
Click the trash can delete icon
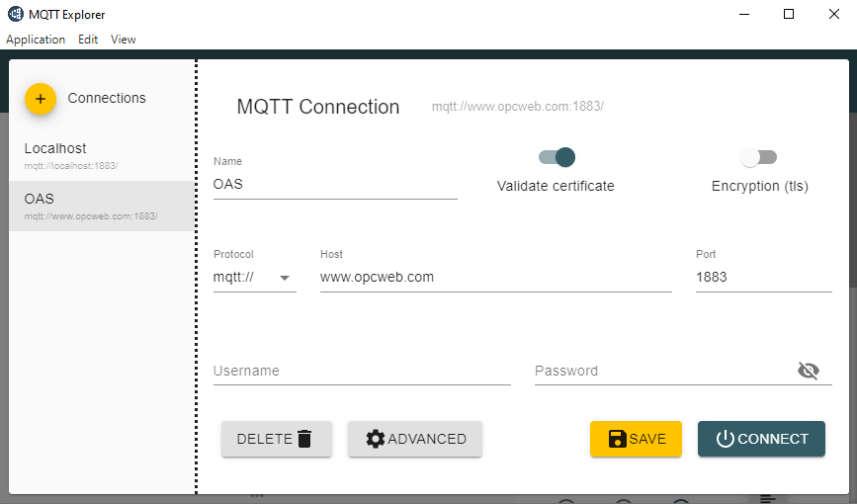point(304,439)
